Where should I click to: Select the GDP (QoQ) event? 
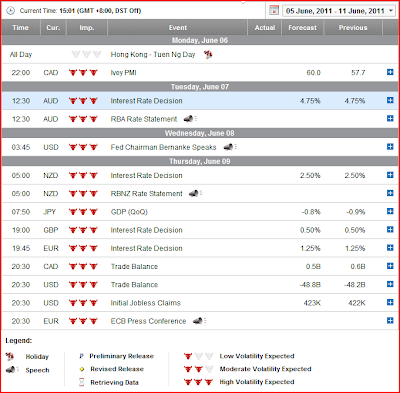[x=129, y=212]
